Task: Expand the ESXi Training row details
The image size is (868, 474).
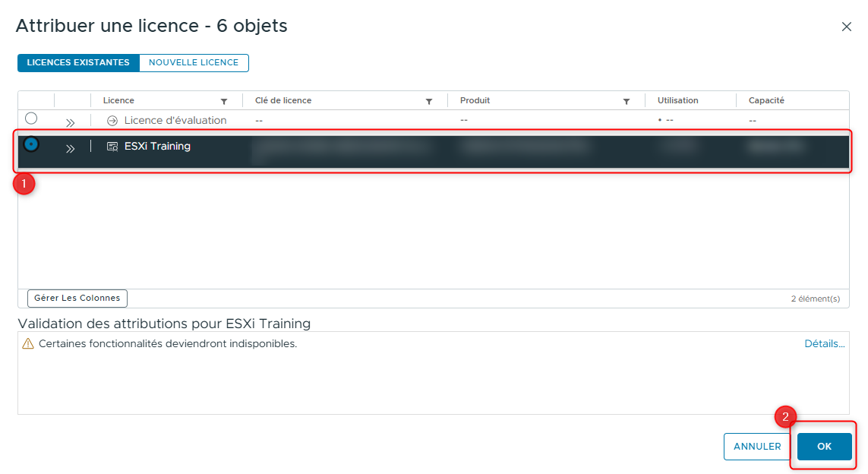Action: point(70,148)
